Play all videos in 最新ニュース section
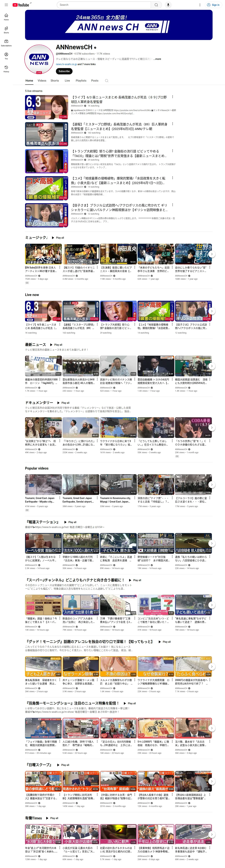 (56, 345)
